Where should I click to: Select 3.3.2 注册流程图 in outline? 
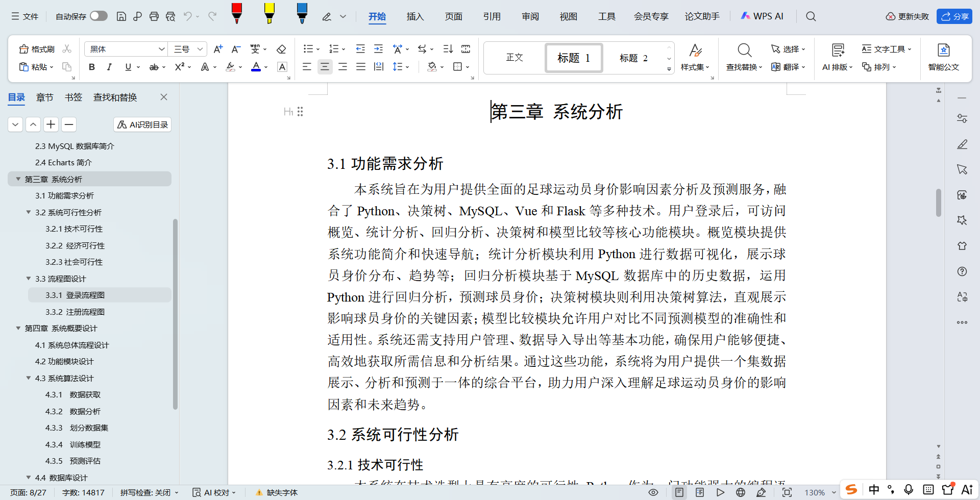pos(75,312)
